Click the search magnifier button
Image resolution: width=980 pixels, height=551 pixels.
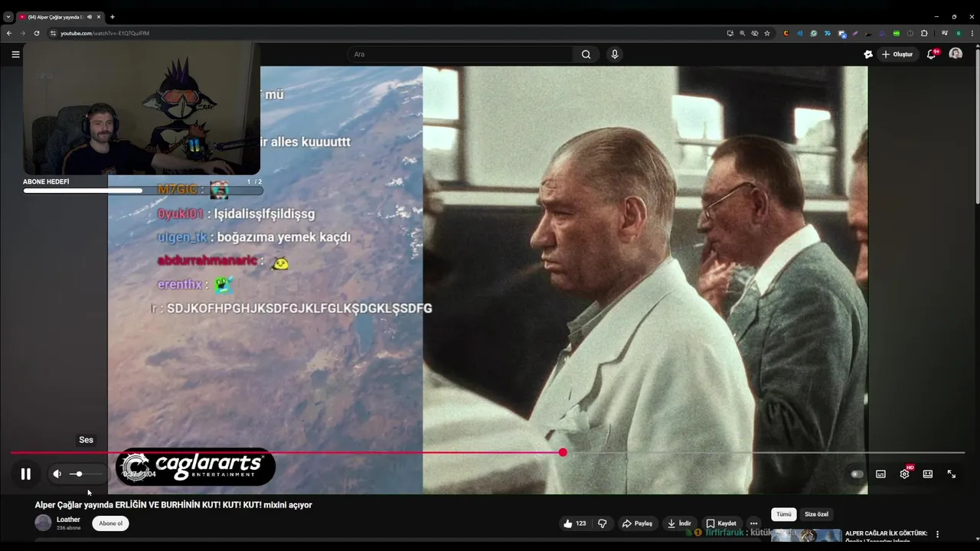(x=586, y=54)
